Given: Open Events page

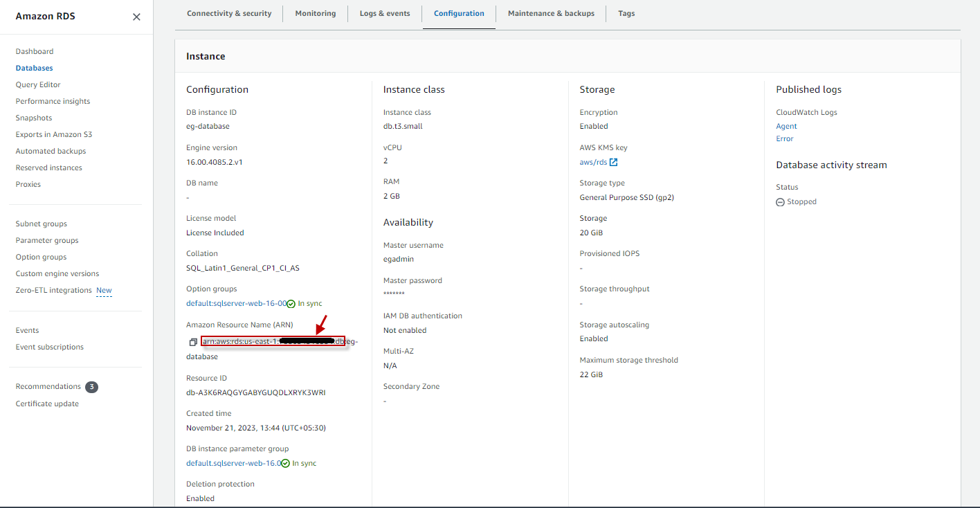Looking at the screenshot, I should 28,330.
